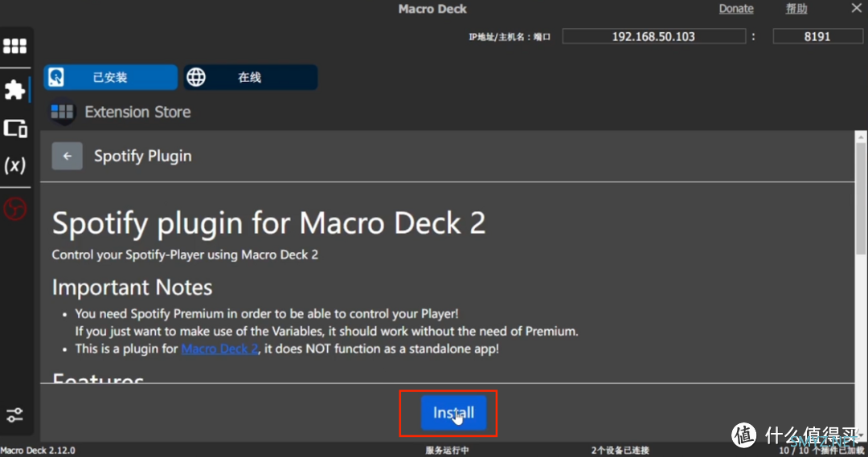The width and height of the screenshot is (868, 457).
Task: Click the Macro Deck 2.12.0 version text
Action: pos(38,451)
